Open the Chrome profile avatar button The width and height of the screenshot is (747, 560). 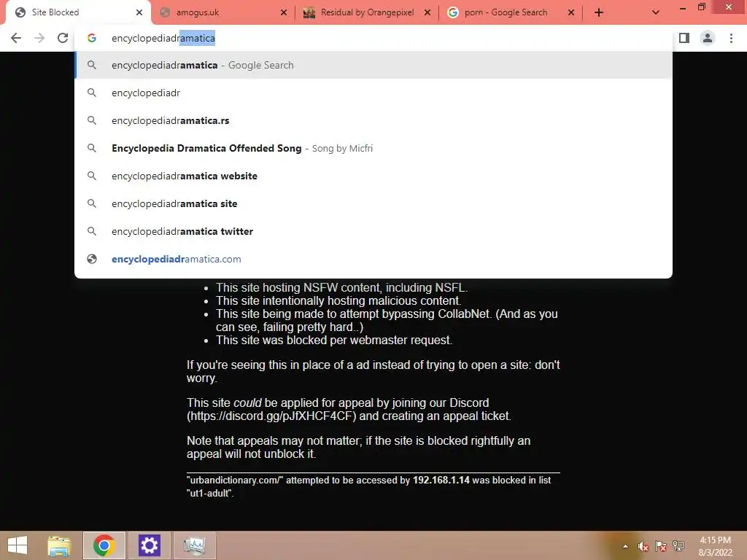pyautogui.click(x=708, y=38)
